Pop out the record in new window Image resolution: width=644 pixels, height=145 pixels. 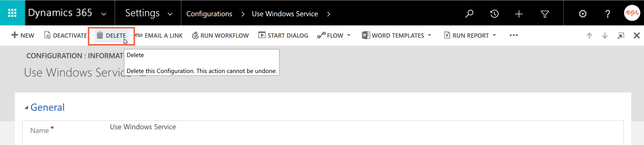(621, 36)
